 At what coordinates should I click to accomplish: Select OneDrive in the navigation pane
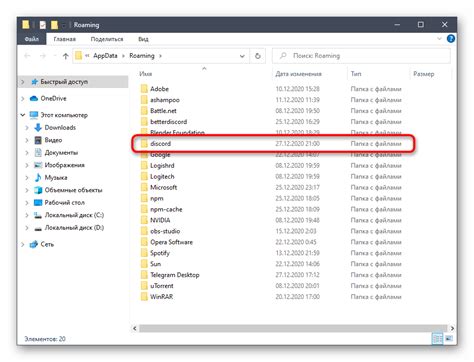pos(53,98)
